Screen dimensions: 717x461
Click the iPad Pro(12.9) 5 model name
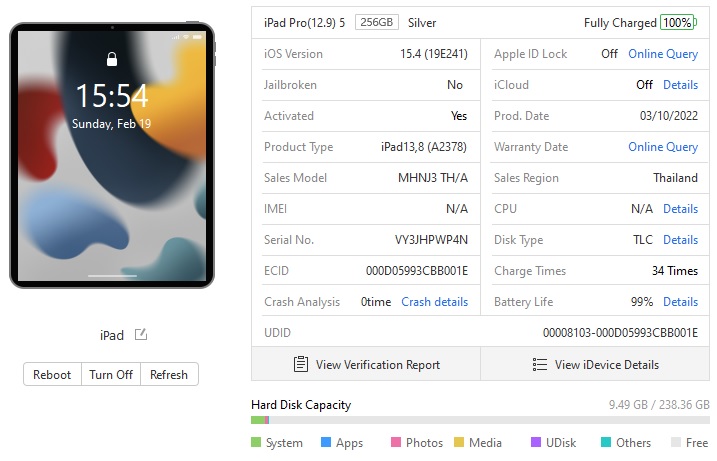click(x=304, y=22)
